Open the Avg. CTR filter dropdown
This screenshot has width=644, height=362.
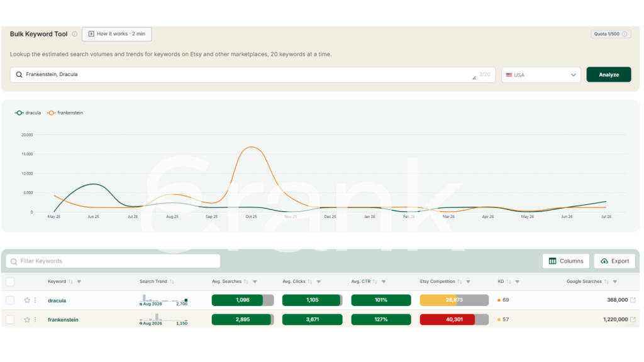pos(383,282)
